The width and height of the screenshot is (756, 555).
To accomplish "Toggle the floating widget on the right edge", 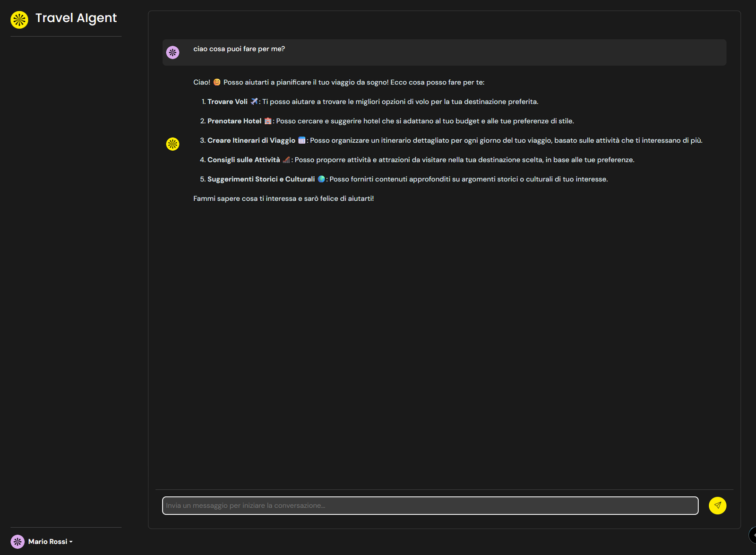I will click(x=752, y=535).
